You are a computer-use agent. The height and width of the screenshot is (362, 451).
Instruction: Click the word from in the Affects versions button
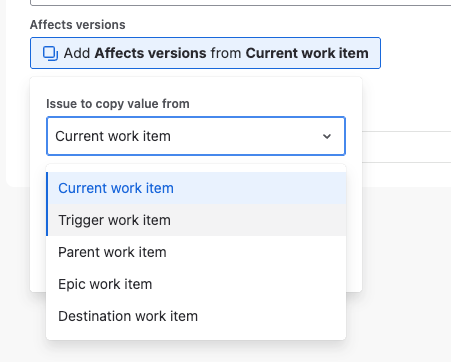[x=226, y=53]
